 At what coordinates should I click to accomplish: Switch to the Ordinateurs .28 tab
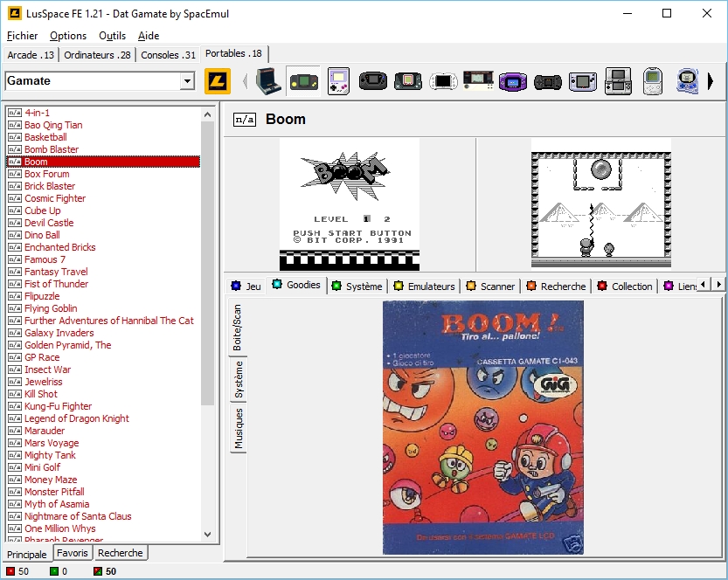[98, 55]
